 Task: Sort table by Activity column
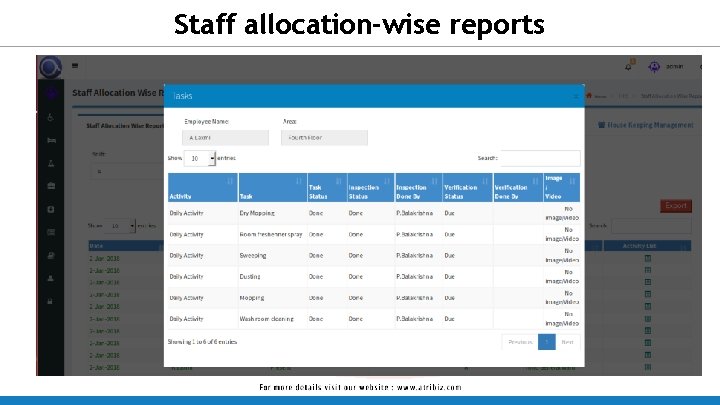[x=202, y=187]
